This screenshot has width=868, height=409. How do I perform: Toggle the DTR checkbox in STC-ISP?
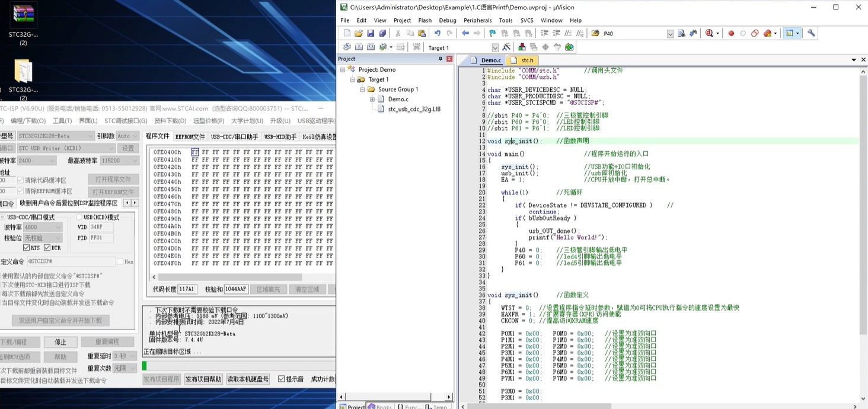pos(47,248)
